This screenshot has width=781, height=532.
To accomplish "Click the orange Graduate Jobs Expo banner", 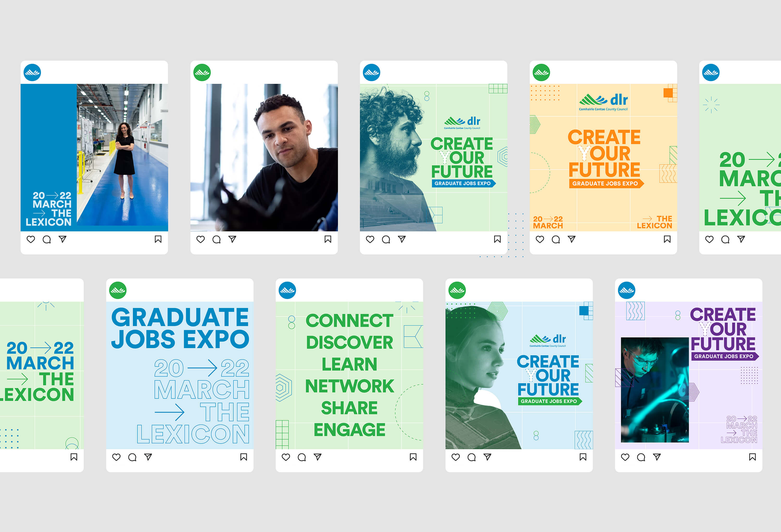I will (606, 183).
